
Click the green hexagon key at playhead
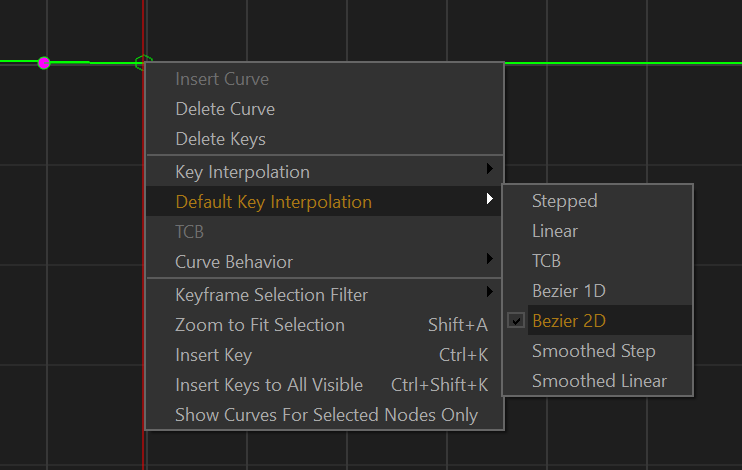point(141,62)
